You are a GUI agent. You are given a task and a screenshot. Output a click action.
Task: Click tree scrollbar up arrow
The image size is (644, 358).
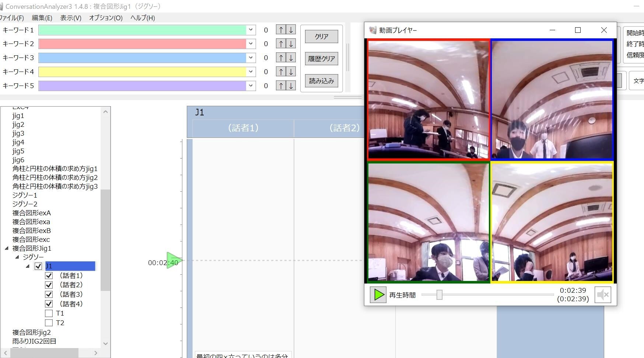(105, 112)
